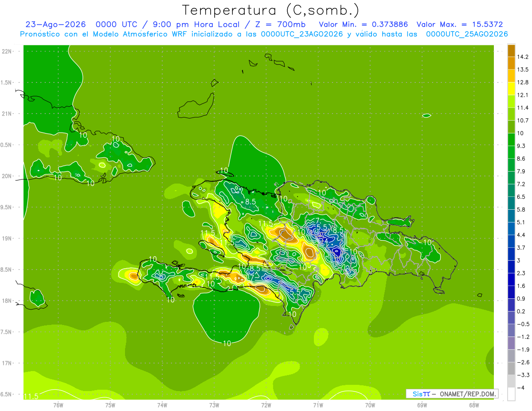The height and width of the screenshot is (411, 532).
Task: Select the color bar segment between 11.4 and 10.7
Action: (511, 114)
